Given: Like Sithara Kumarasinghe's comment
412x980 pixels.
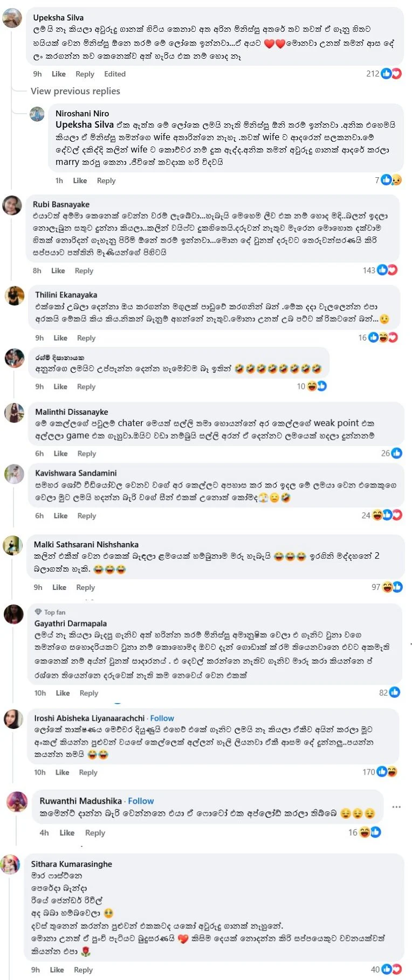Looking at the screenshot, I should coord(57,970).
